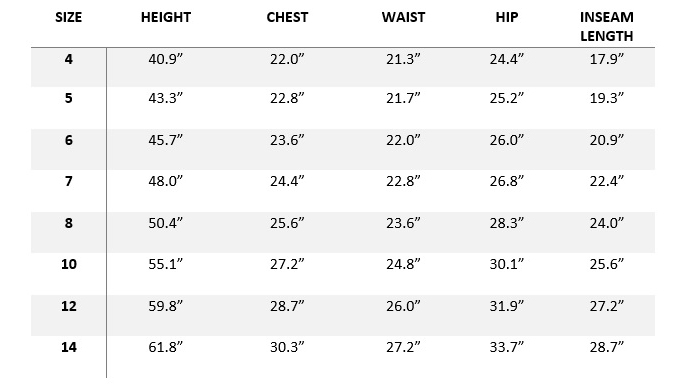Click the 33.7" hip value
The height and width of the screenshot is (384, 687).
click(506, 347)
